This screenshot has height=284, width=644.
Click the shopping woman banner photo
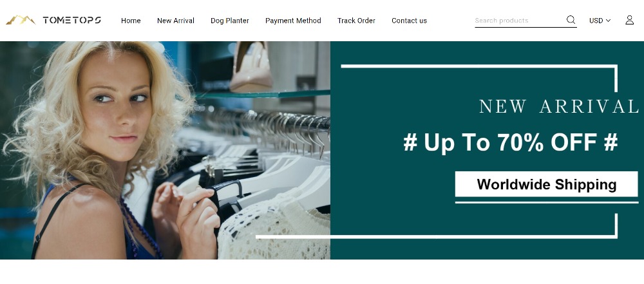pyautogui.click(x=165, y=150)
